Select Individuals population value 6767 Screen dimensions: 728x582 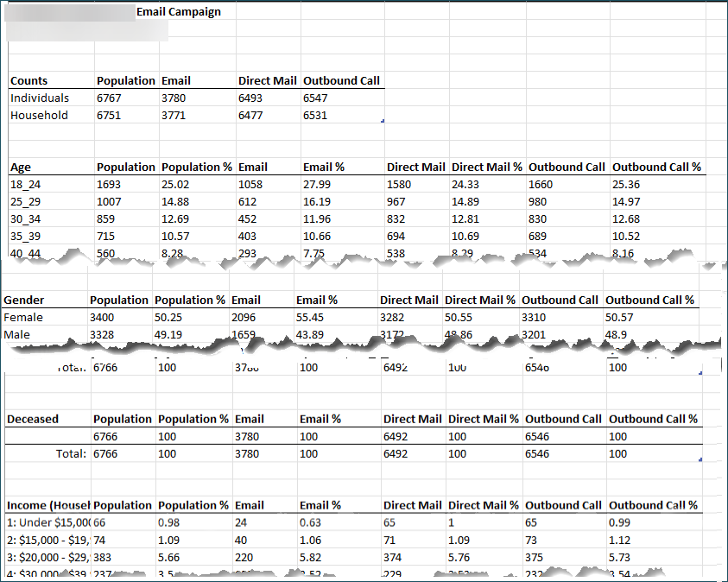coord(110,98)
